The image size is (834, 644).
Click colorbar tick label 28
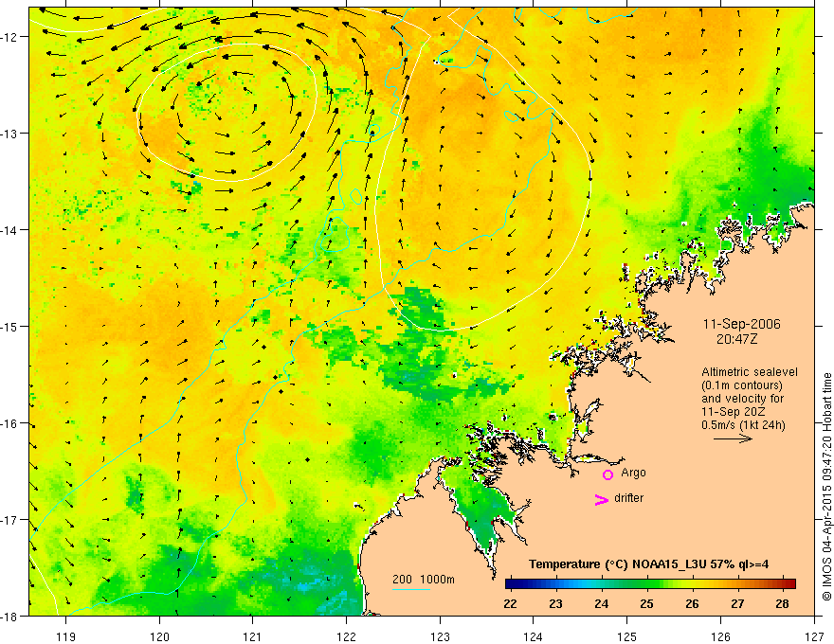point(782,603)
